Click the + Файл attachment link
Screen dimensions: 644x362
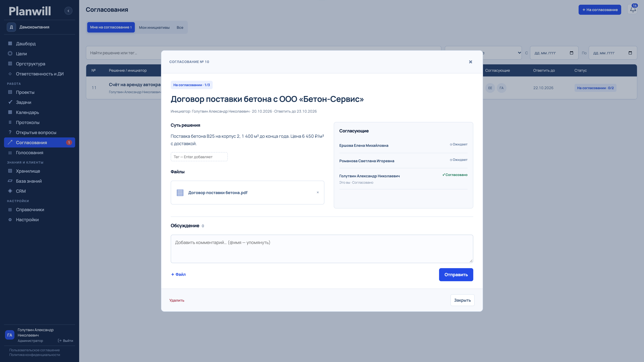coord(178,274)
